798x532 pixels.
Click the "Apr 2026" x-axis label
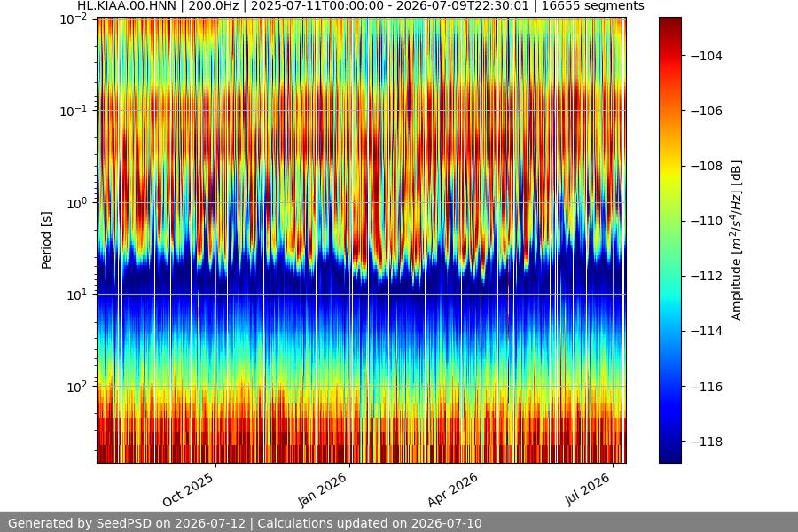453,489
